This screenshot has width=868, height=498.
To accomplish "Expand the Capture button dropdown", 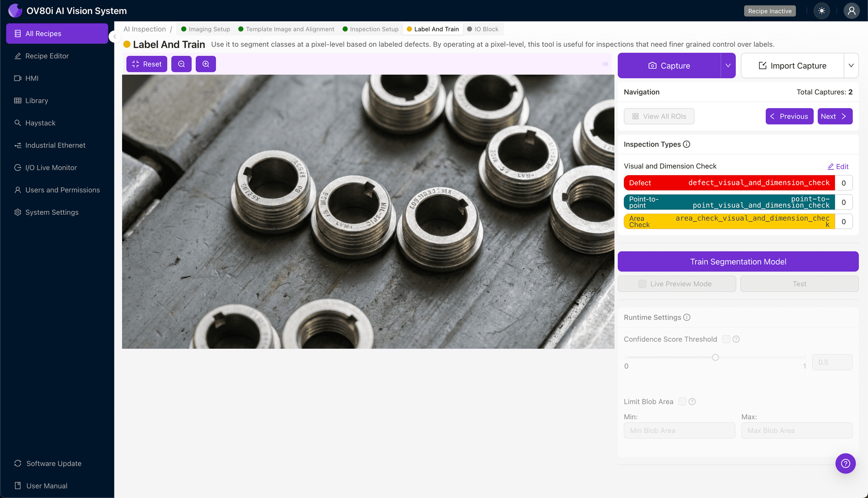I will (x=728, y=65).
